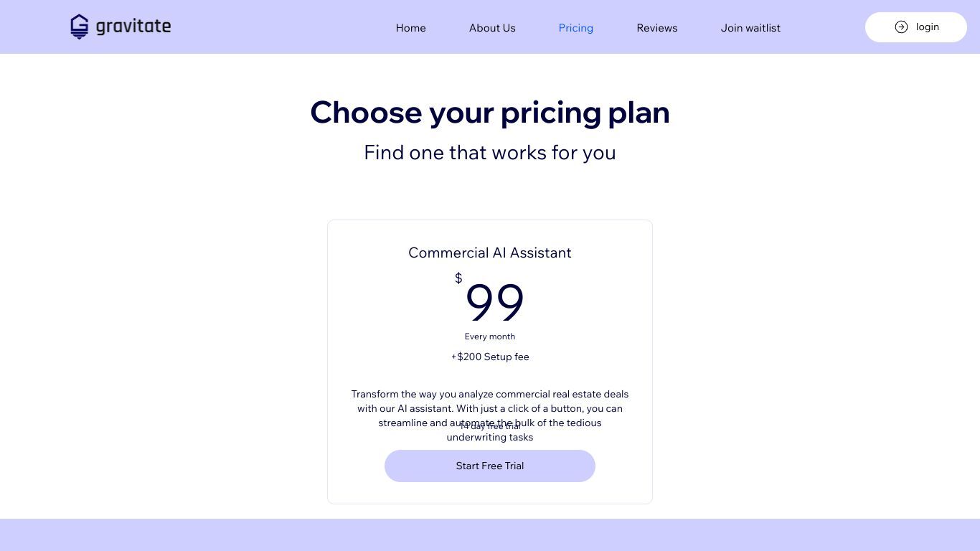Click the circled arrow login icon

point(901,27)
